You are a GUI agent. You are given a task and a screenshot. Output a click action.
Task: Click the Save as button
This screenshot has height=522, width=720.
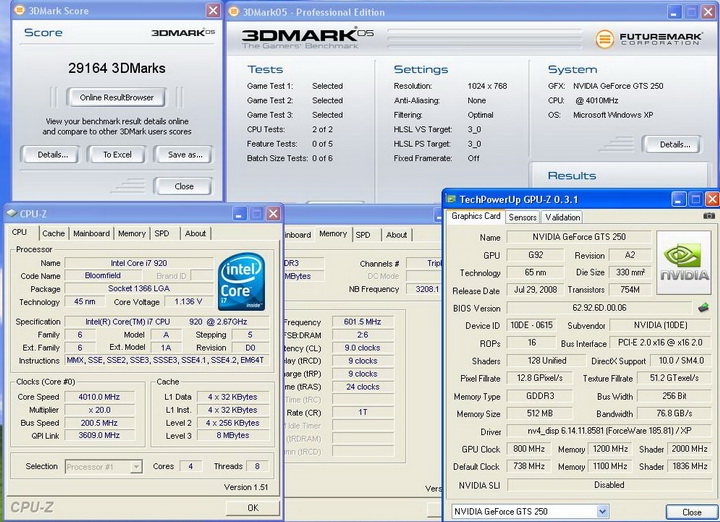(185, 155)
